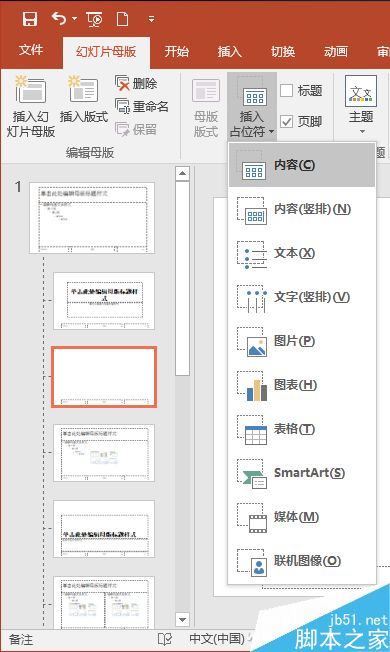The height and width of the screenshot is (652, 390).
Task: Choose SmartArt(S) placeholder option
Action: click(x=302, y=474)
